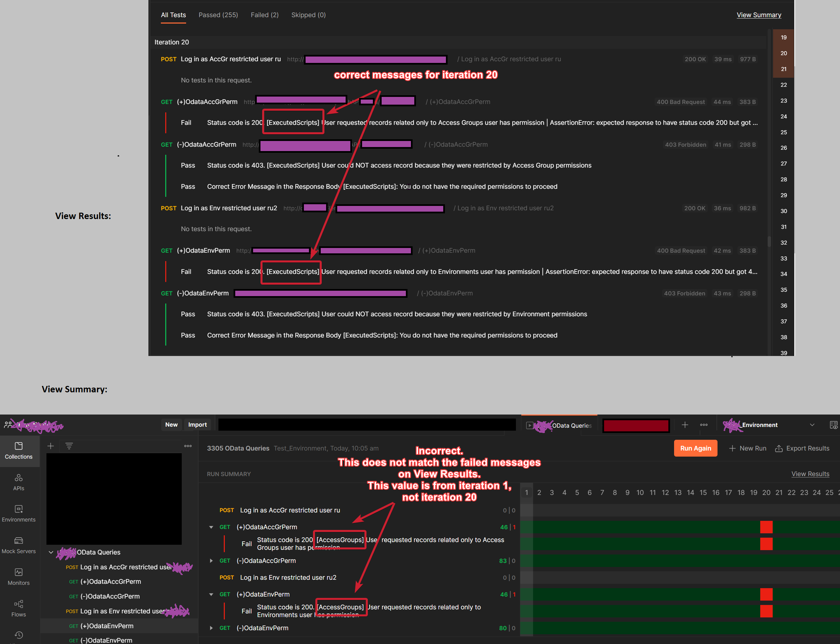Click the View Results link

[x=810, y=474]
